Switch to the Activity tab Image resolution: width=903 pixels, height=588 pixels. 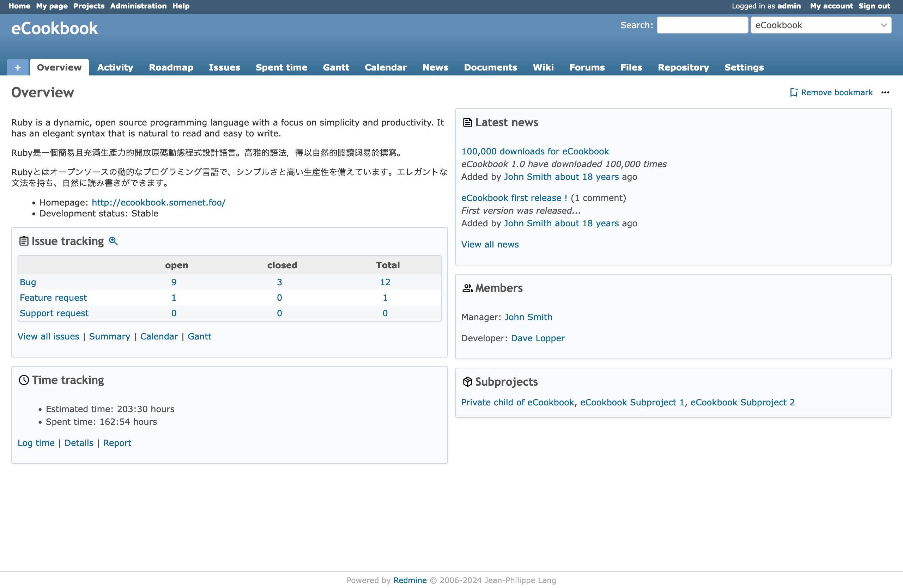point(115,67)
